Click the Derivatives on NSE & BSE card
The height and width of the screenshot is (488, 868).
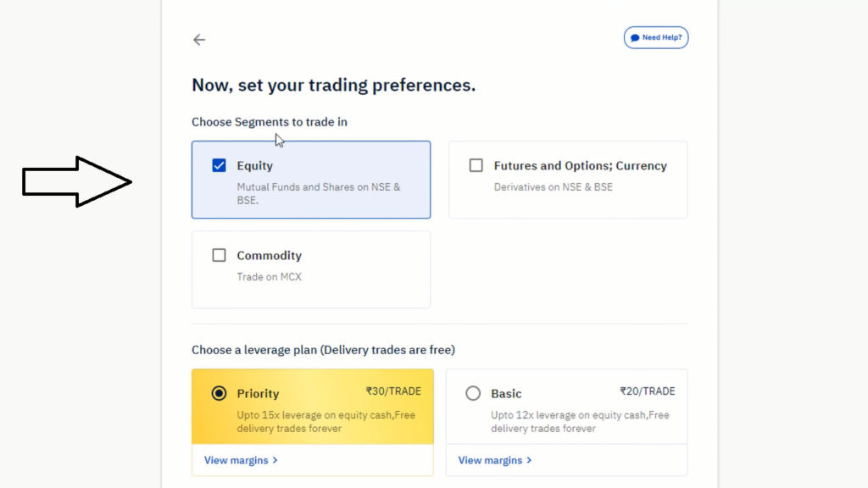[x=568, y=180]
